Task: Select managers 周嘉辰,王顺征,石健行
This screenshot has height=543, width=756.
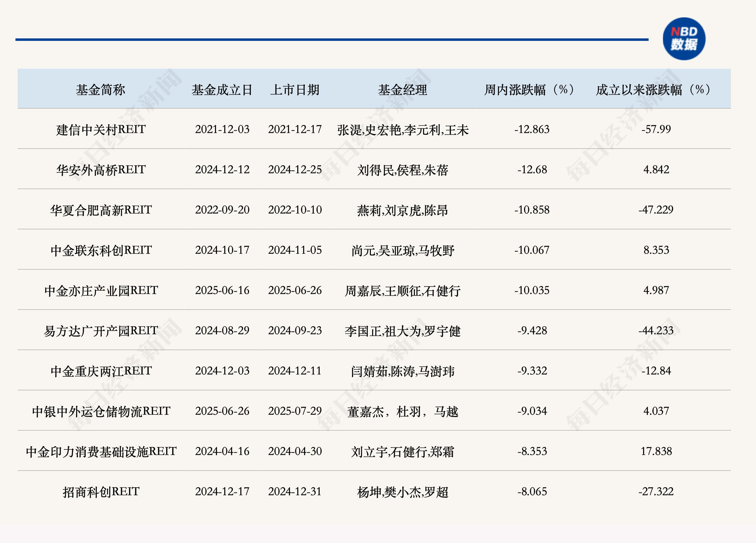Action: [x=403, y=291]
